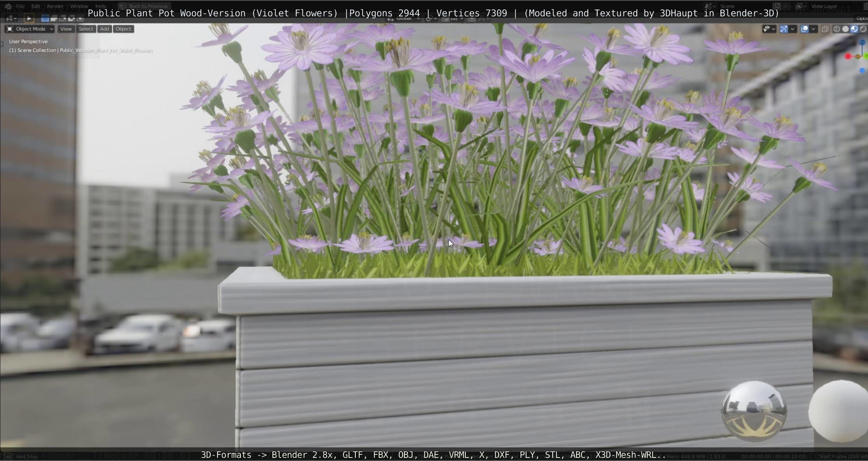Choose the subtract selection mode icon
The image size is (868, 461).
(63, 18)
